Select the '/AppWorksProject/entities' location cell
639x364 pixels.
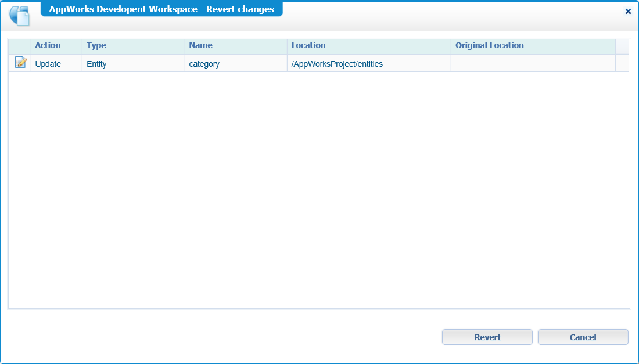tap(369, 64)
